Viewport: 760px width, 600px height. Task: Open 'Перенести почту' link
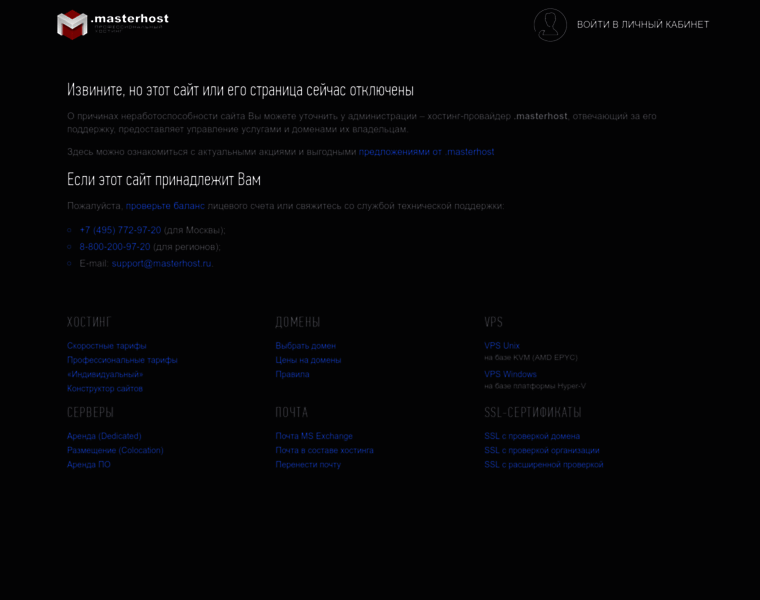tap(308, 464)
